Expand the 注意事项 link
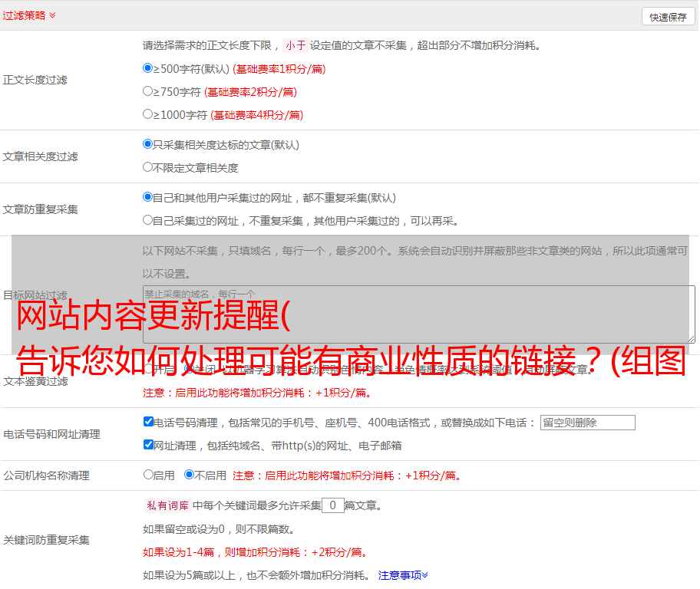 coord(403,575)
